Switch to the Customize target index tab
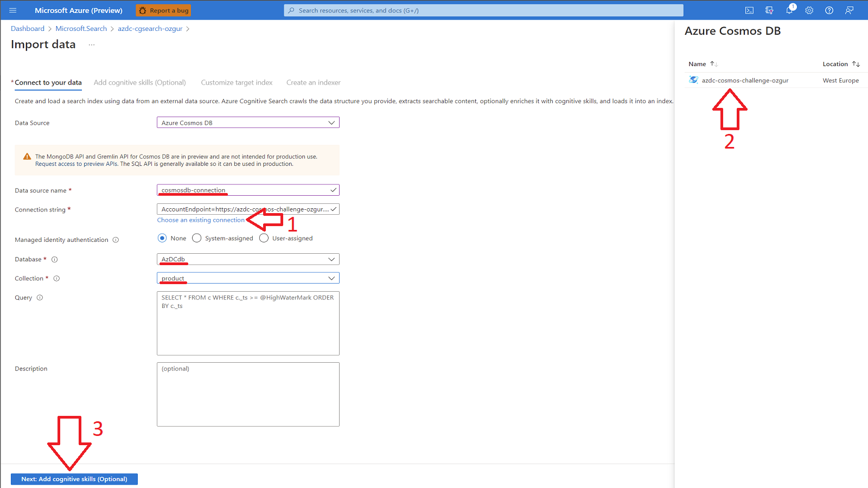Screen dimensions: 868x488 237,82
